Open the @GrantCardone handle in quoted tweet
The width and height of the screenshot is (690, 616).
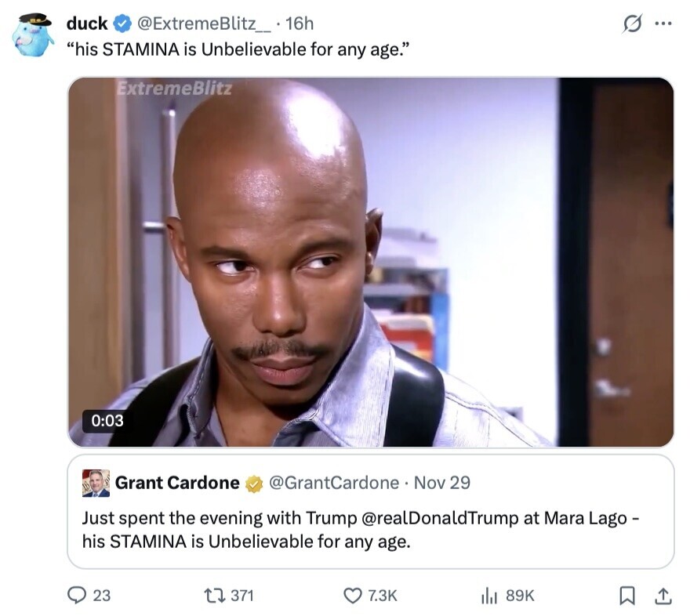pos(333,483)
